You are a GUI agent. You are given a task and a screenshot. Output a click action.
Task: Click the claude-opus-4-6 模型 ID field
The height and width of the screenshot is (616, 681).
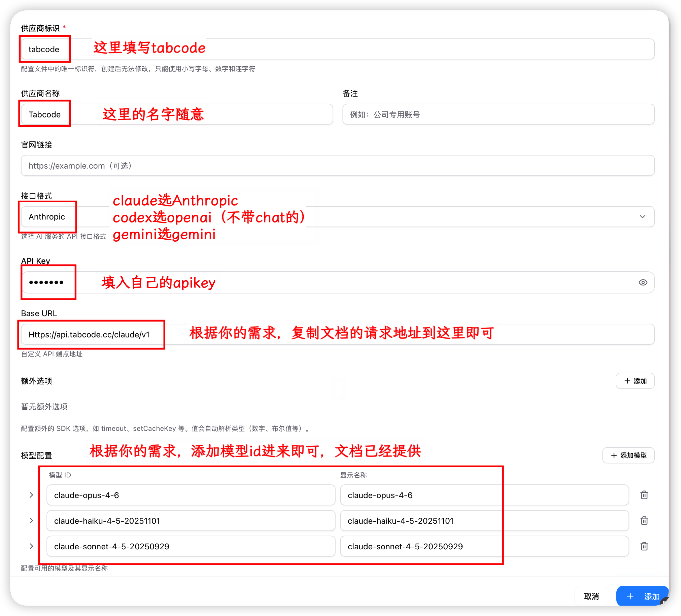point(190,495)
